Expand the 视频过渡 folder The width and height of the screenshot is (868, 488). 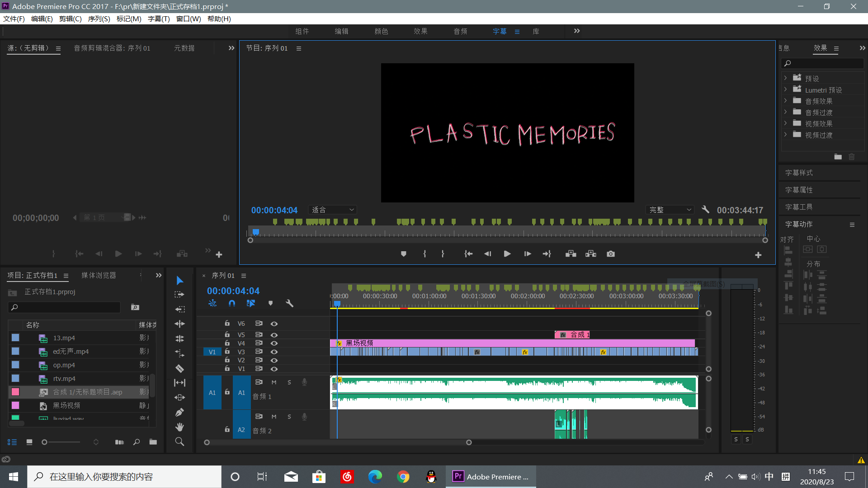[x=785, y=135]
